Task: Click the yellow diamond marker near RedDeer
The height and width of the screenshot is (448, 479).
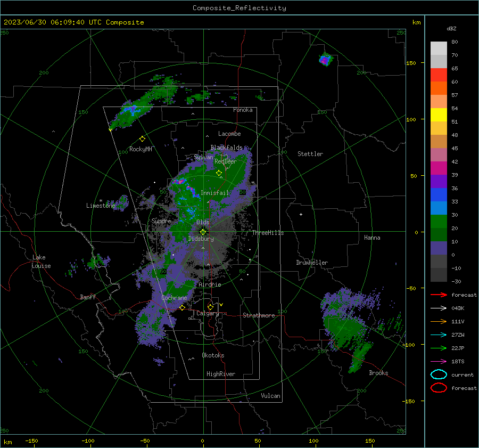Action: pyautogui.click(x=219, y=173)
